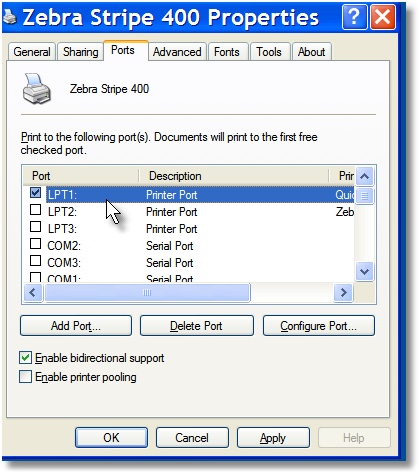Click Printer Port description for LPT3:
This screenshot has width=420, height=475.
[172, 229]
